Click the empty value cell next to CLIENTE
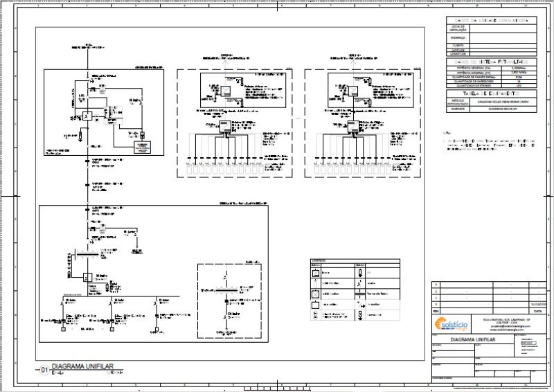 pyautogui.click(x=503, y=45)
